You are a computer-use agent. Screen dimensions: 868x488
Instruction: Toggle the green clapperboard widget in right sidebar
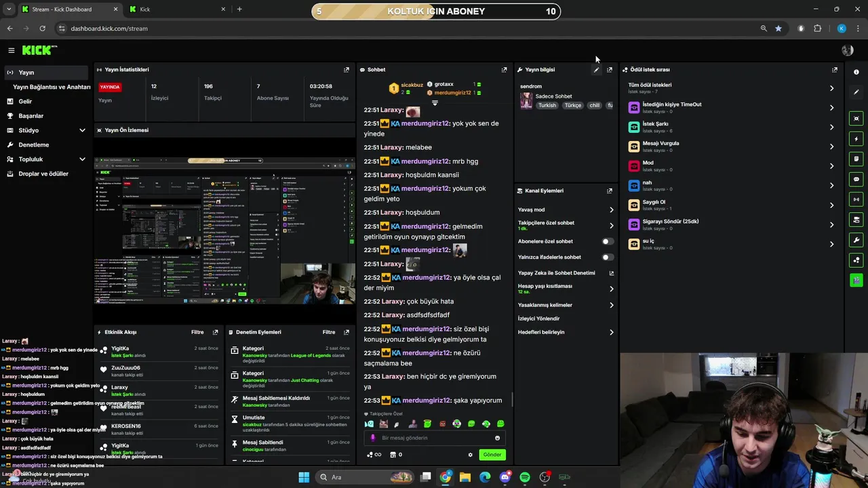(x=856, y=280)
